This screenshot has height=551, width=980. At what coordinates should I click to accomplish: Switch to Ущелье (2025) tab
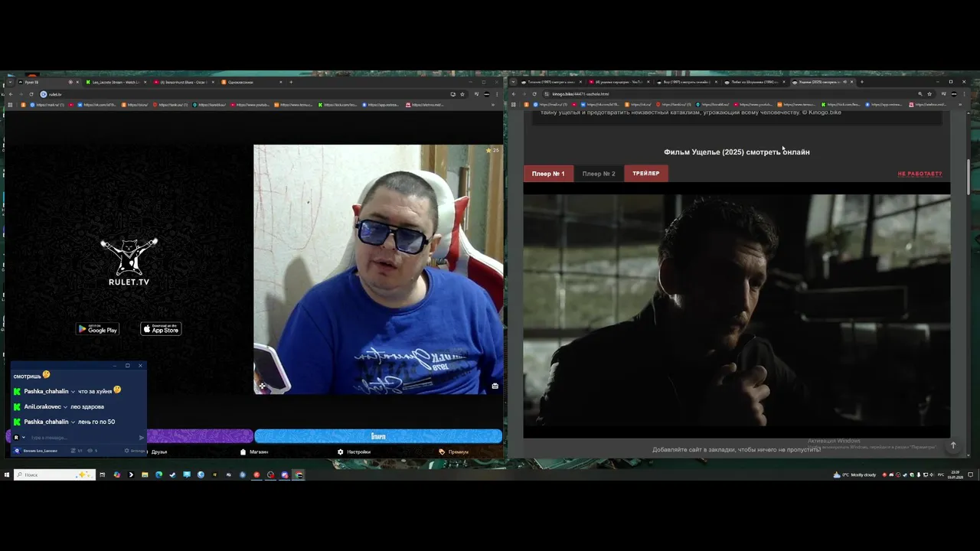[x=822, y=82]
